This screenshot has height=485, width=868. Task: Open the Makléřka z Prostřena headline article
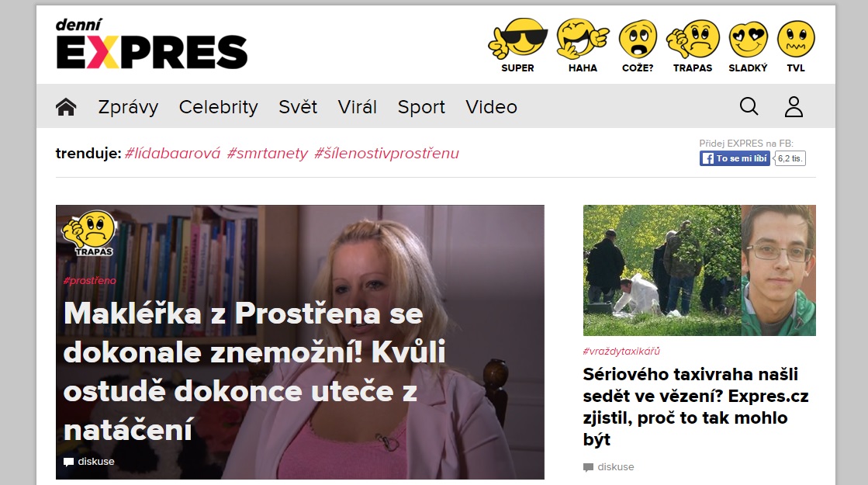(254, 371)
